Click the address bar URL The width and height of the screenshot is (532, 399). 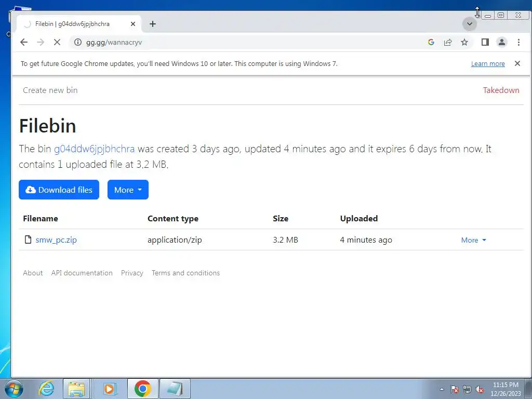click(x=114, y=43)
